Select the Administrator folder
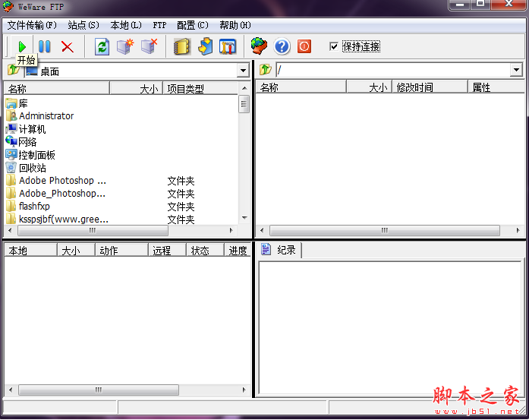The width and height of the screenshot is (529, 420). tap(39, 115)
